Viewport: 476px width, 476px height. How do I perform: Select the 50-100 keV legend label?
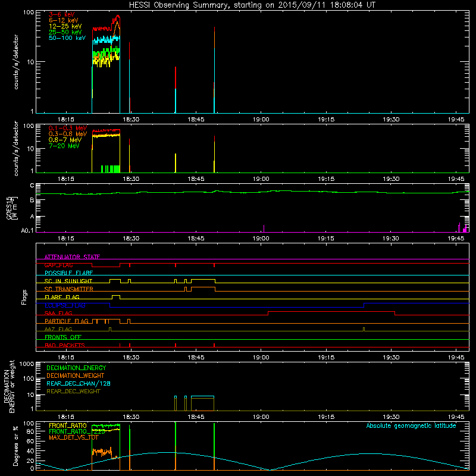pyautogui.click(x=67, y=37)
